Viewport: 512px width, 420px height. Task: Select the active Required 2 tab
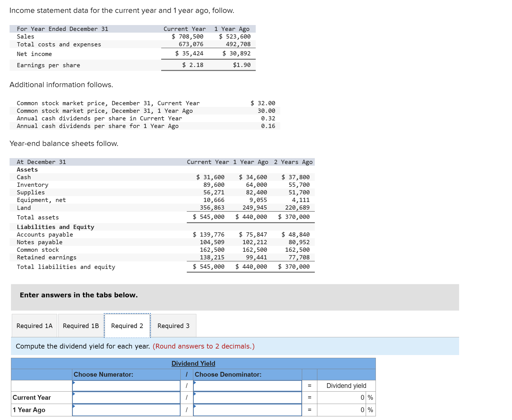point(127,325)
